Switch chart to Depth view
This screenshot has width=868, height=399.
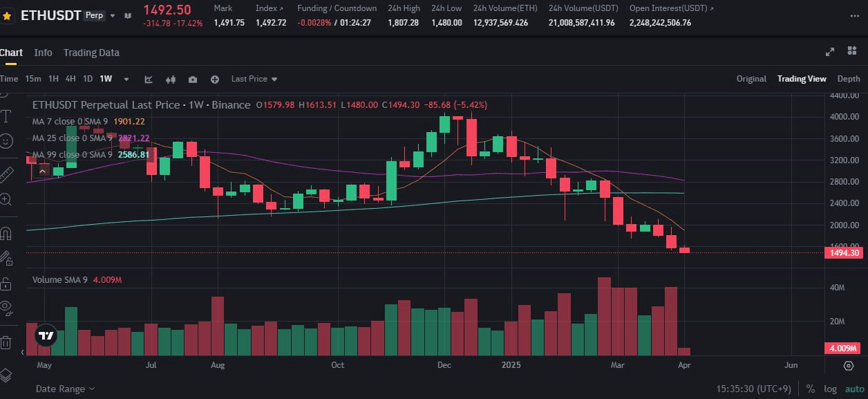point(849,79)
